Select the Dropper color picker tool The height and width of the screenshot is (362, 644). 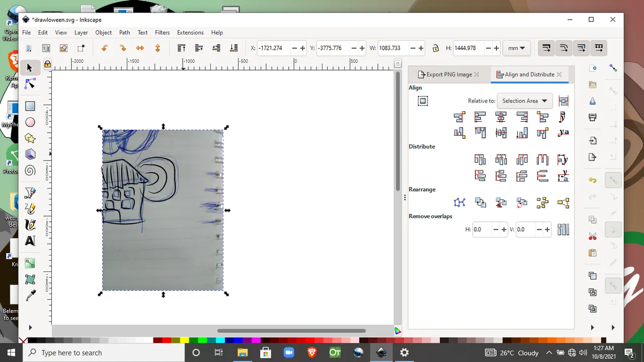click(x=30, y=295)
